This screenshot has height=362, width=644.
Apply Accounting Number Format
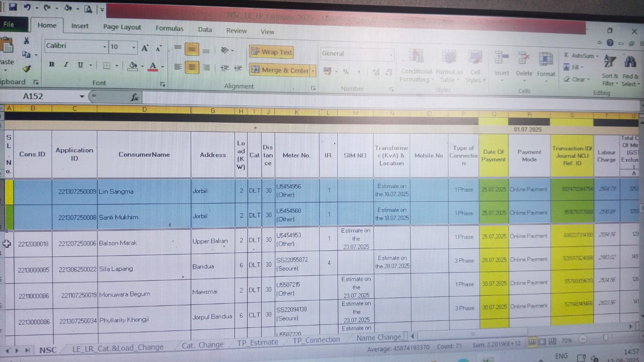click(328, 71)
